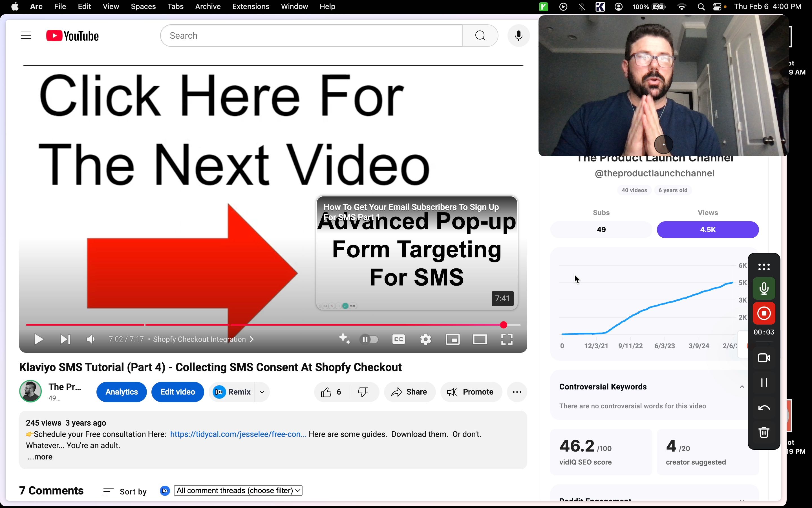This screenshot has width=812, height=508.
Task: Open Spotlight search in menu bar
Action: [701, 7]
